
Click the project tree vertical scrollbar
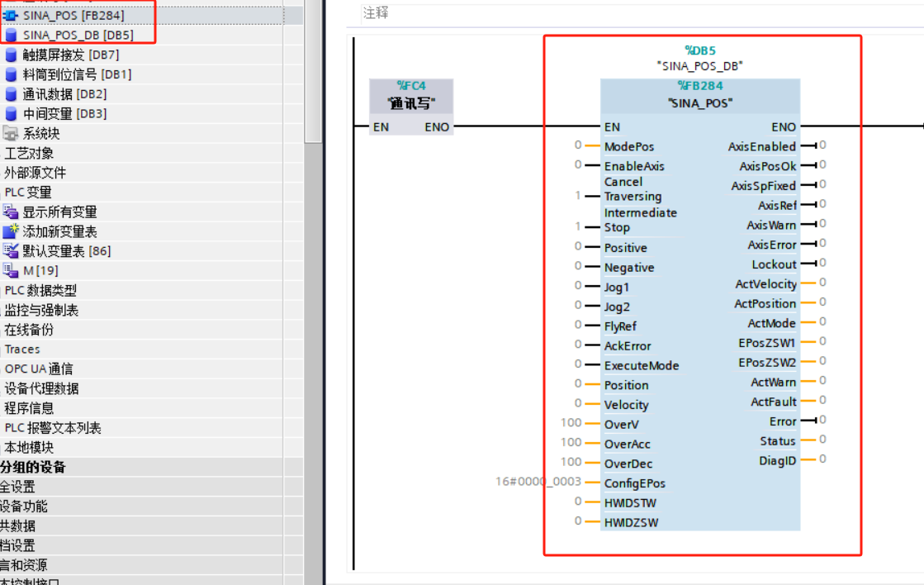coord(314,71)
